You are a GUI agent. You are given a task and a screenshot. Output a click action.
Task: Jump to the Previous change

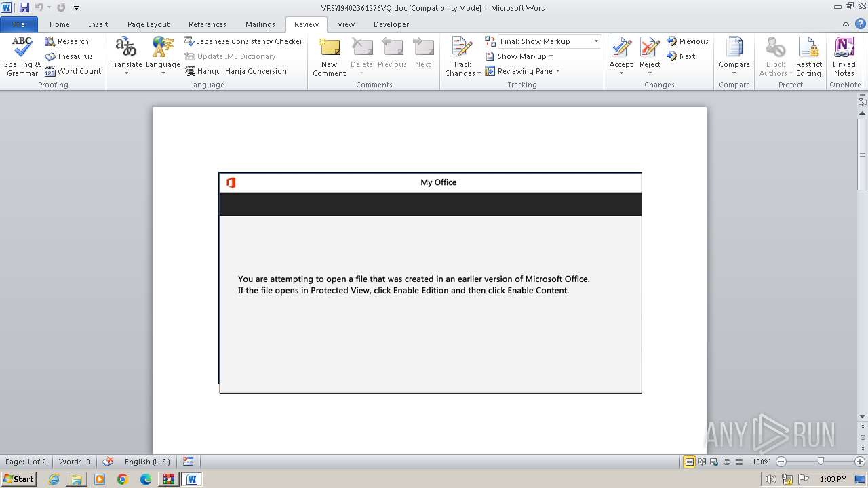[688, 41]
